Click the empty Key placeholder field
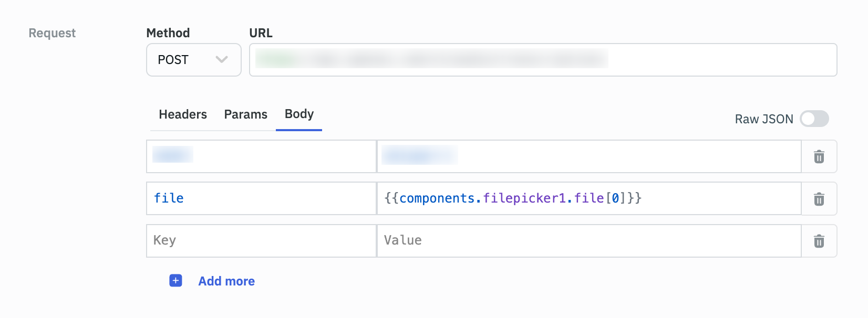Viewport: 868px width, 318px height. 261,241
